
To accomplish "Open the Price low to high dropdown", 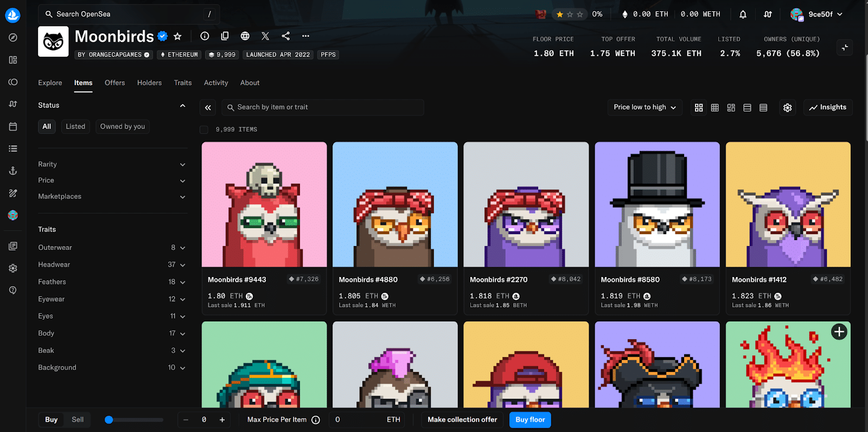I will tap(644, 107).
